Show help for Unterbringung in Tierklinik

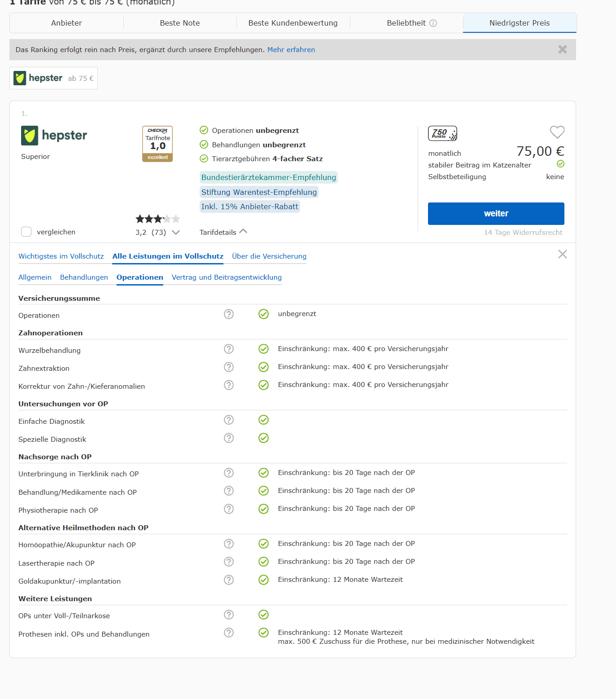point(229,473)
